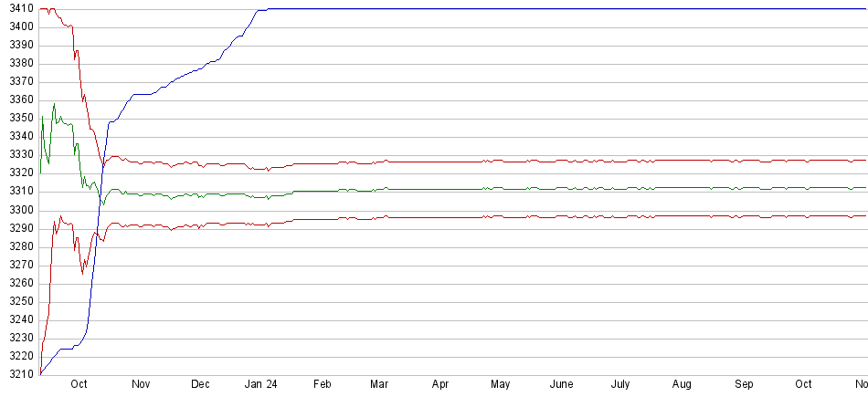Select the Feb month label
The width and height of the screenshot is (868, 397).
pos(322,385)
